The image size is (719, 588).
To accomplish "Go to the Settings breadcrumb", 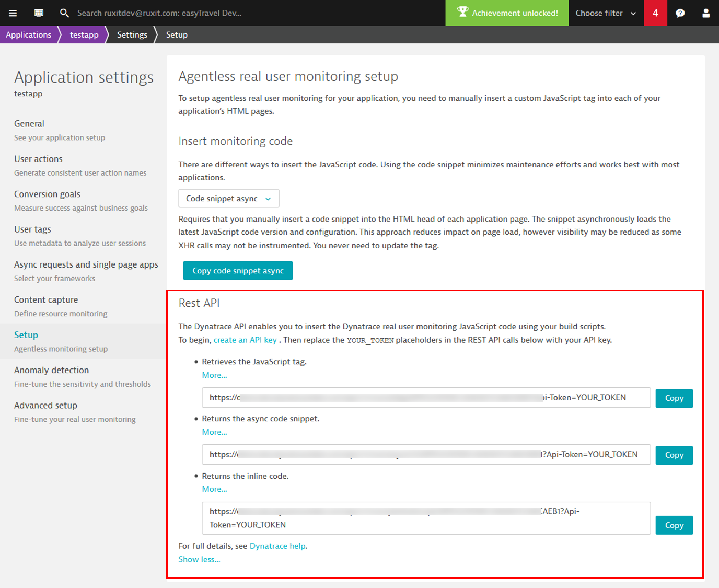I will (132, 34).
